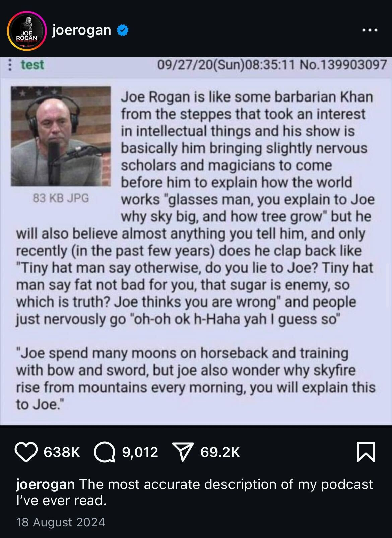Open the headphones man thumbnail image
Image resolution: width=392 pixels, height=538 pixels.
point(61,136)
